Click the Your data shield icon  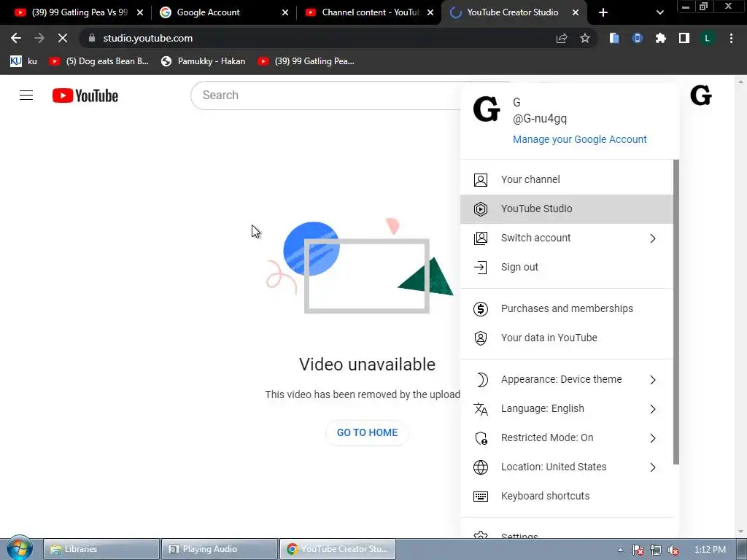[x=481, y=338]
